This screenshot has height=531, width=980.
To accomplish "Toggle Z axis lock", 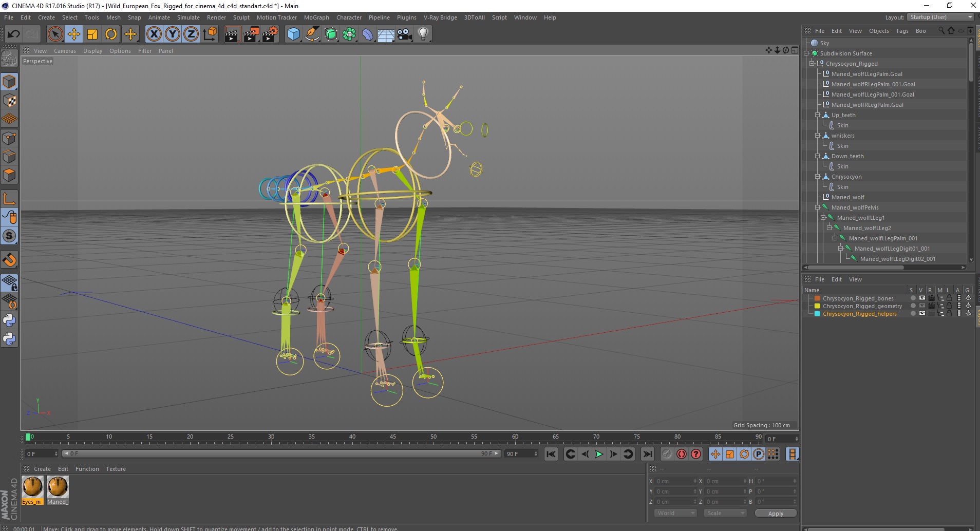I will (191, 34).
